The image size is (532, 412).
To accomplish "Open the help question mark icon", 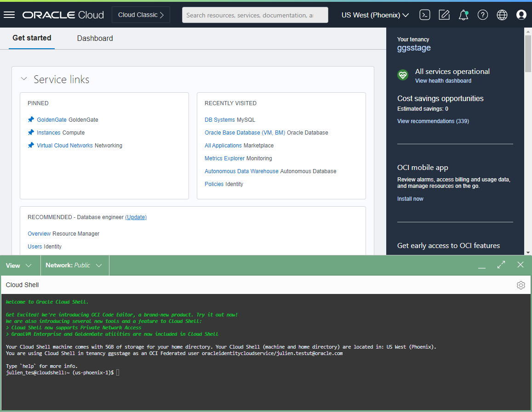I will tap(483, 14).
